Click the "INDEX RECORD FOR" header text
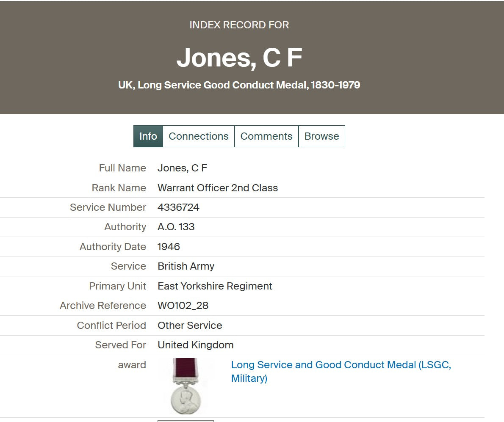Viewport: 504px width, 422px height. coord(239,25)
